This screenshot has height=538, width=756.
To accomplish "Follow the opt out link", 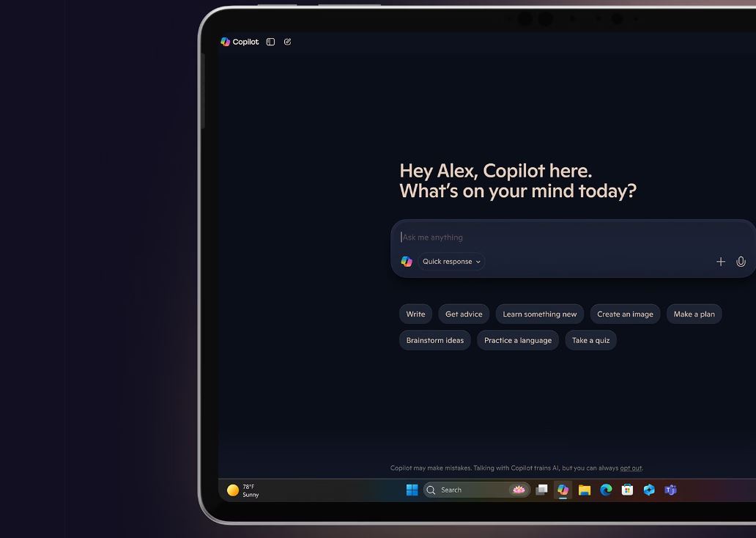I will pyautogui.click(x=631, y=468).
